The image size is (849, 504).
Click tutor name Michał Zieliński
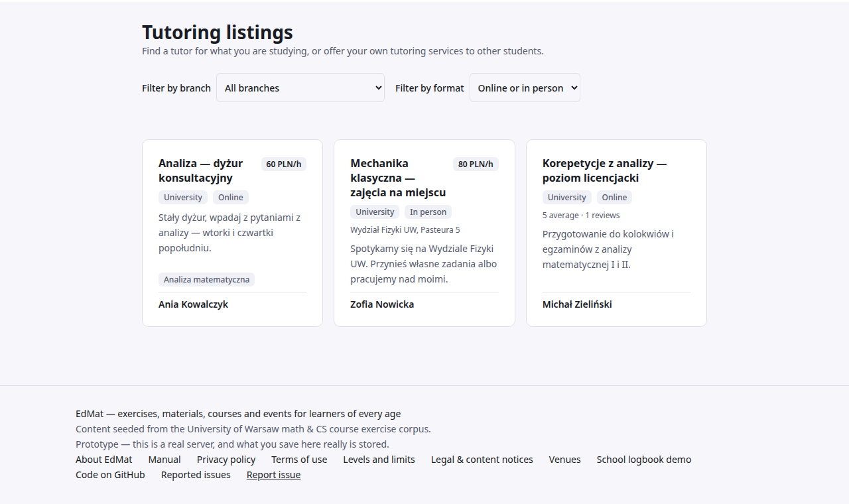pyautogui.click(x=577, y=304)
